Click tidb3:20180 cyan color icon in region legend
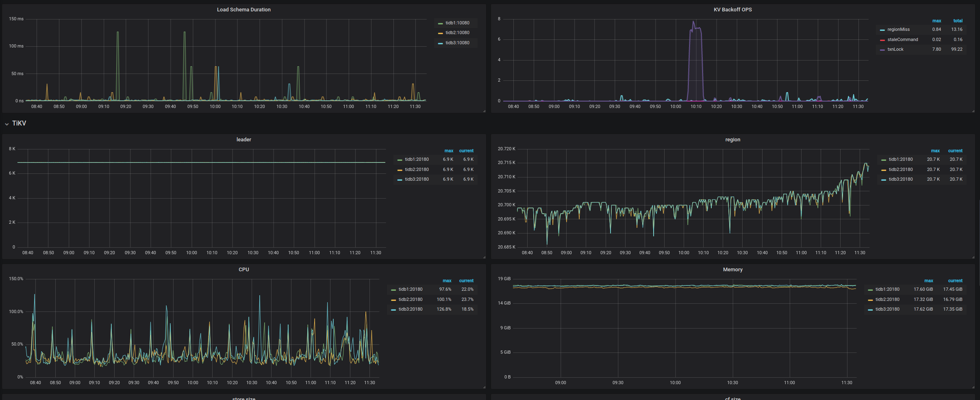This screenshot has height=400, width=980. pyautogui.click(x=884, y=180)
